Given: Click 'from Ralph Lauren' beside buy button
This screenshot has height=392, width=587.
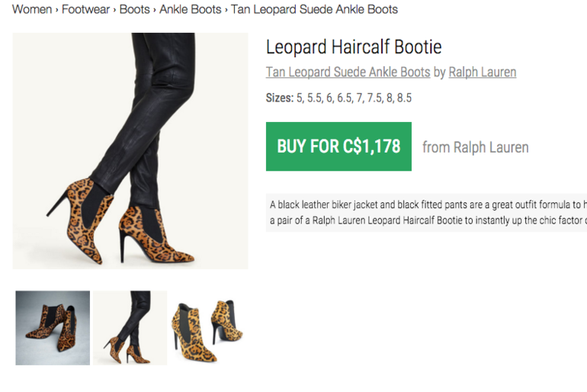Looking at the screenshot, I should 475,147.
